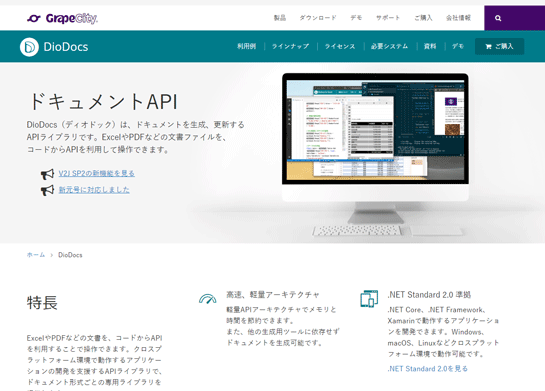
Task: Click the GrapeCity logo
Action: coord(63,18)
